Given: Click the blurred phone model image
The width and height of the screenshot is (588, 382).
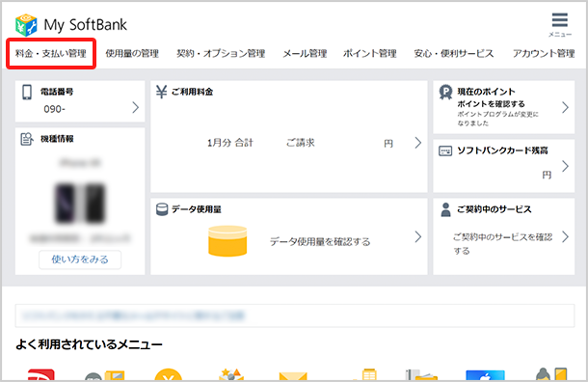Looking at the screenshot, I should click(80, 203).
